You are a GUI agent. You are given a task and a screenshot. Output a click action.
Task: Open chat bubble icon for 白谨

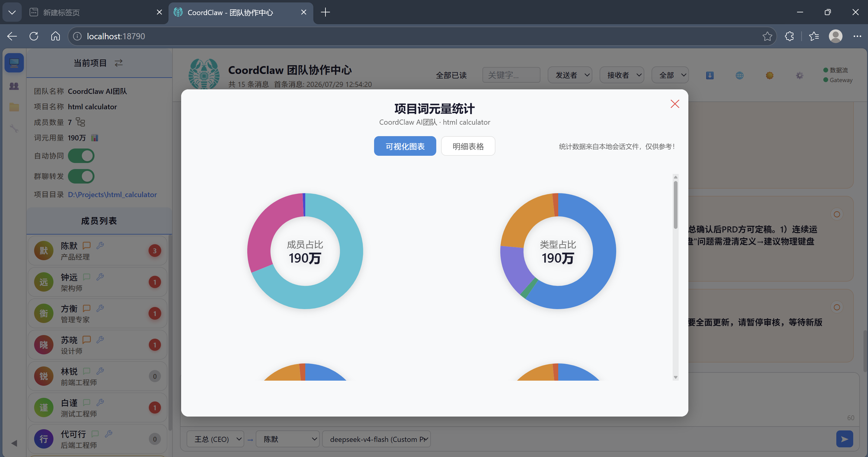click(87, 402)
